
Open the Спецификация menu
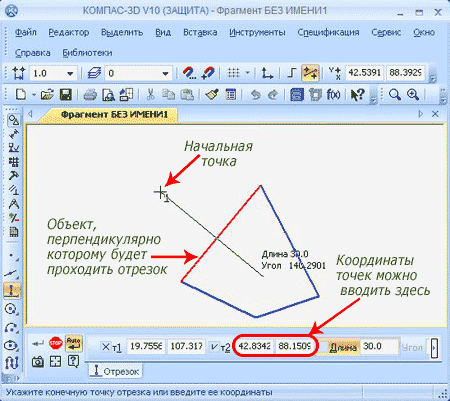pyautogui.click(x=328, y=32)
